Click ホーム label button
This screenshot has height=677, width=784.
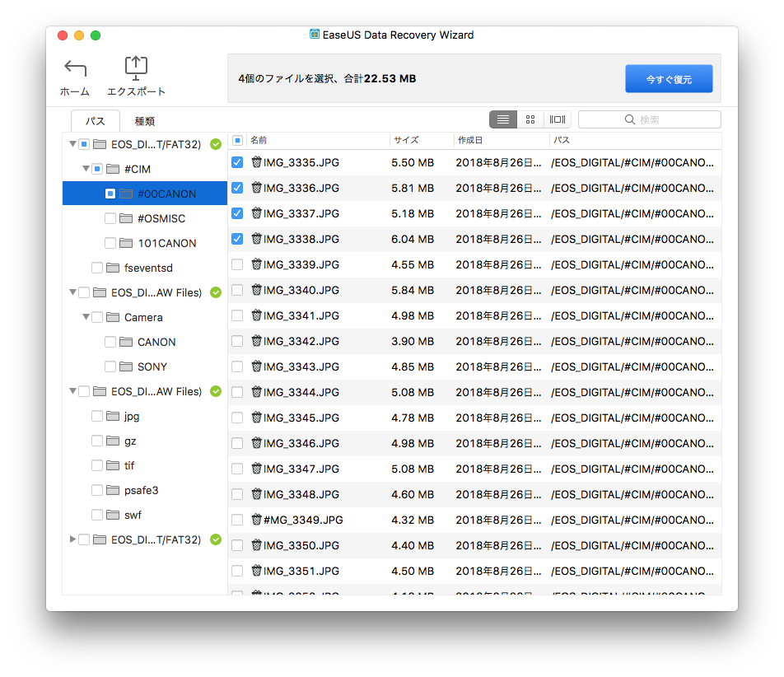click(75, 91)
